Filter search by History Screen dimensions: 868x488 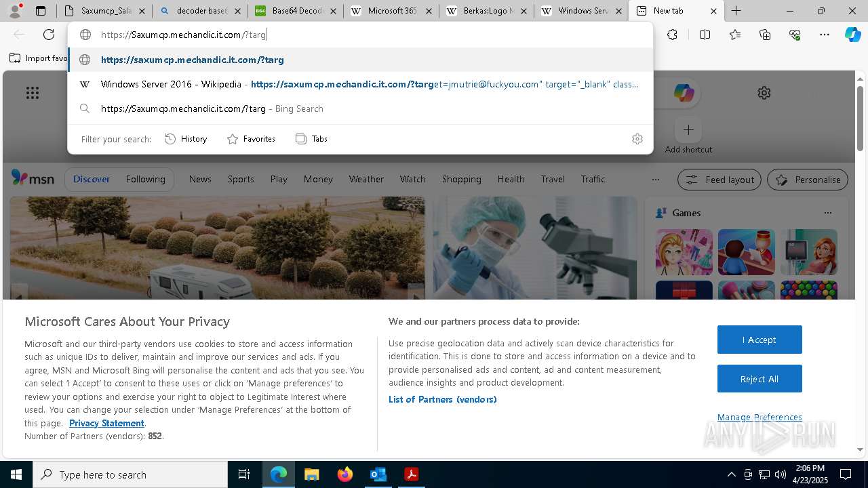pos(186,139)
